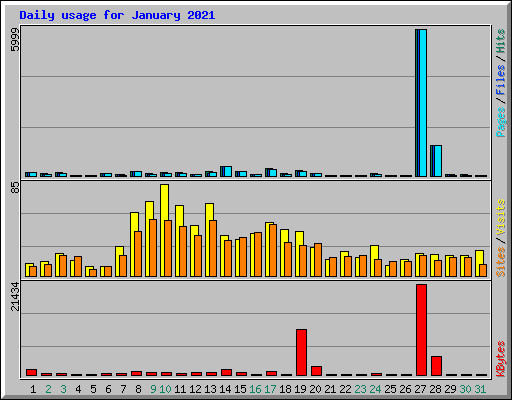512x400 pixels.
Task: Click day label 21 on the x-axis
Action: (x=330, y=389)
